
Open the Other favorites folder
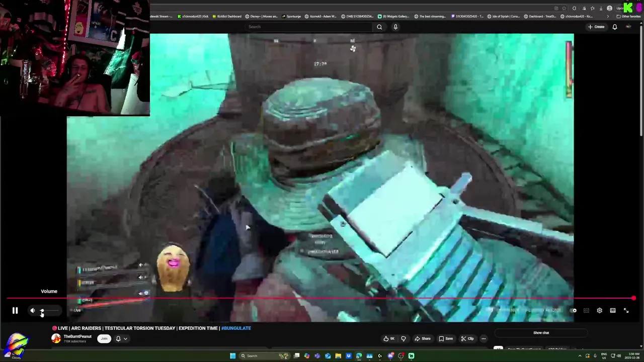[628, 16]
